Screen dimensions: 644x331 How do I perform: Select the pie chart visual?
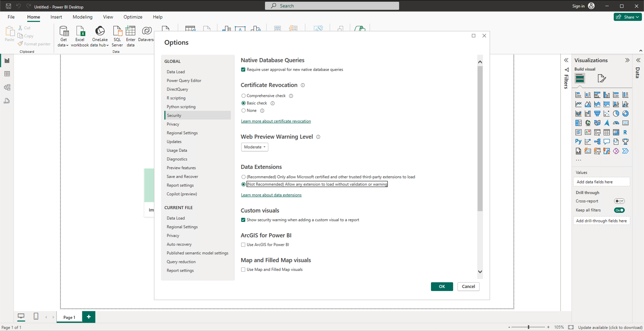tap(616, 114)
